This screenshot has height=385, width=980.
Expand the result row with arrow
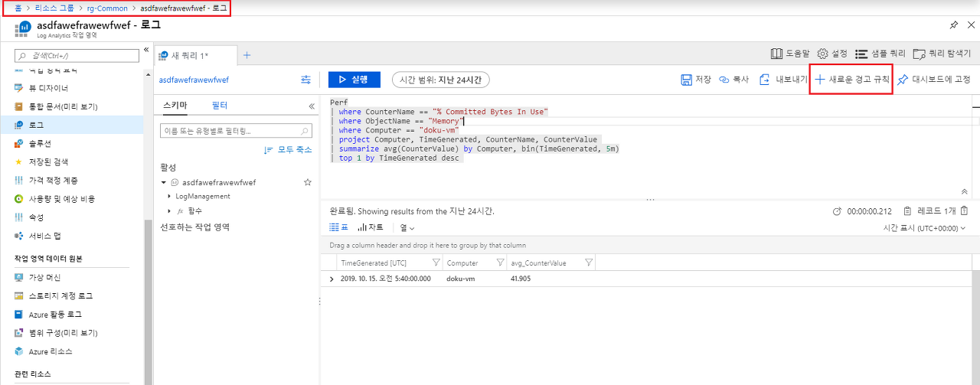(x=332, y=279)
